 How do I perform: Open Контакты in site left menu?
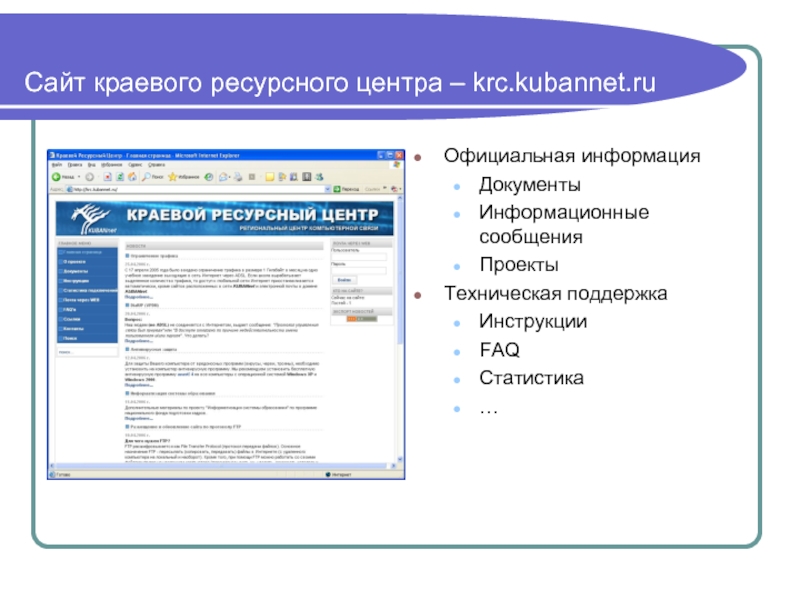87,329
